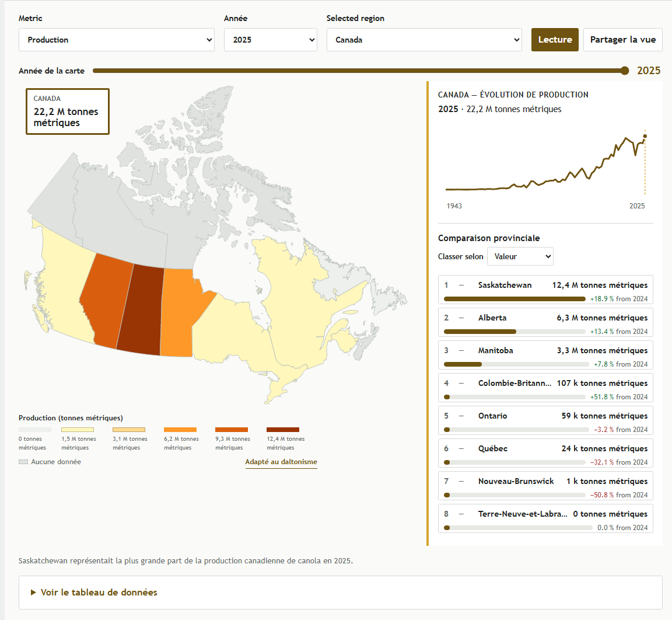Click the Canada 22,2 M tonnes summary box
The height and width of the screenshot is (620, 672).
click(x=68, y=112)
